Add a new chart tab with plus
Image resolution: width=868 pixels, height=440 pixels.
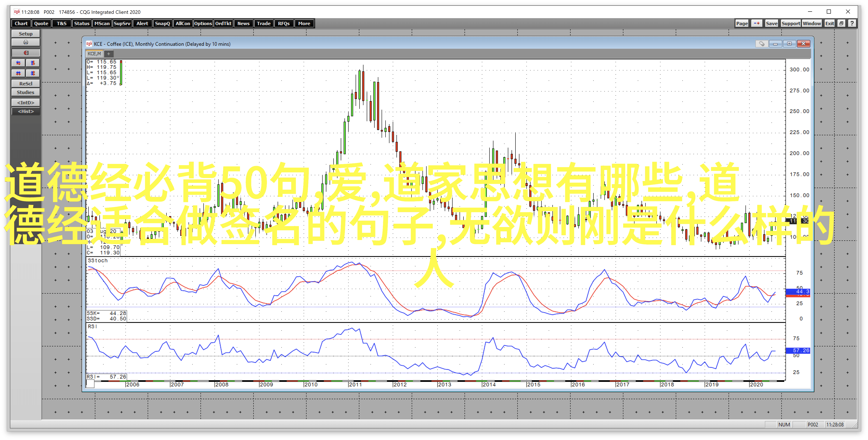coord(108,54)
